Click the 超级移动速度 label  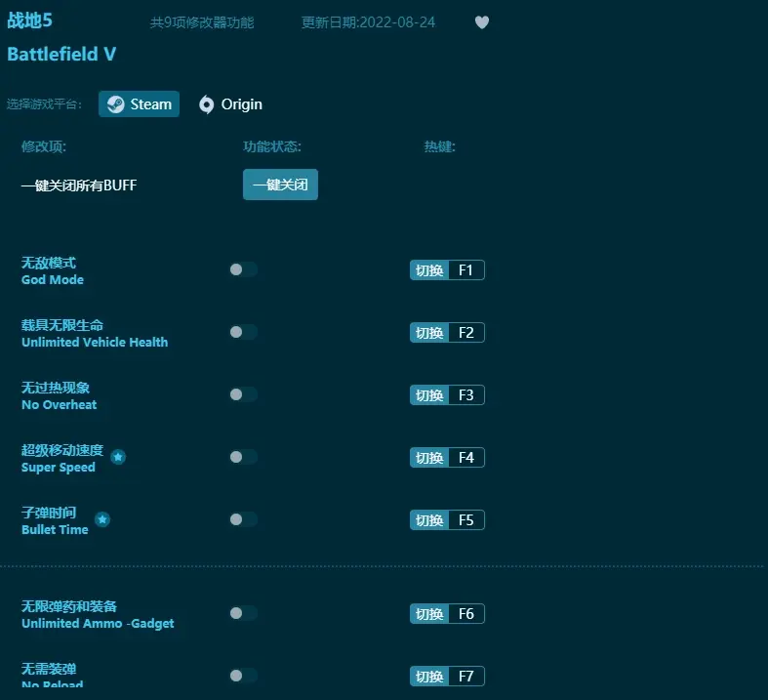click(x=62, y=450)
